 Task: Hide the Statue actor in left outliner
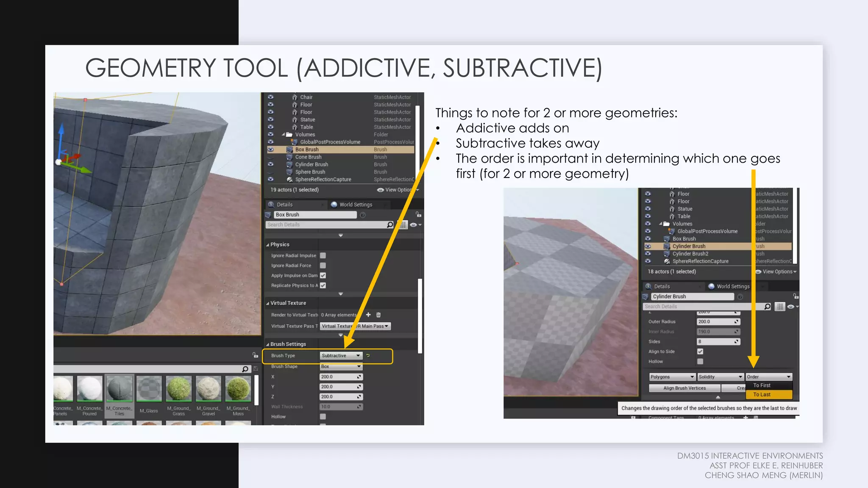[270, 119]
